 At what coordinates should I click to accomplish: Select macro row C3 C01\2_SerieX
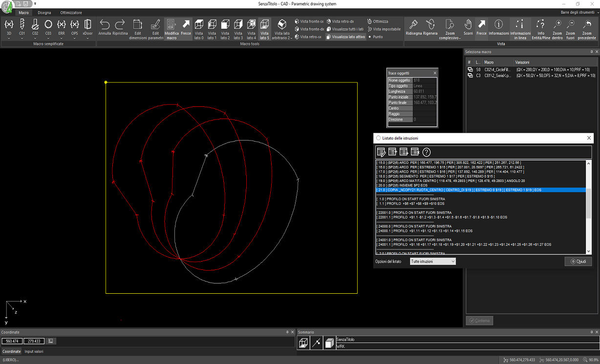click(531, 76)
